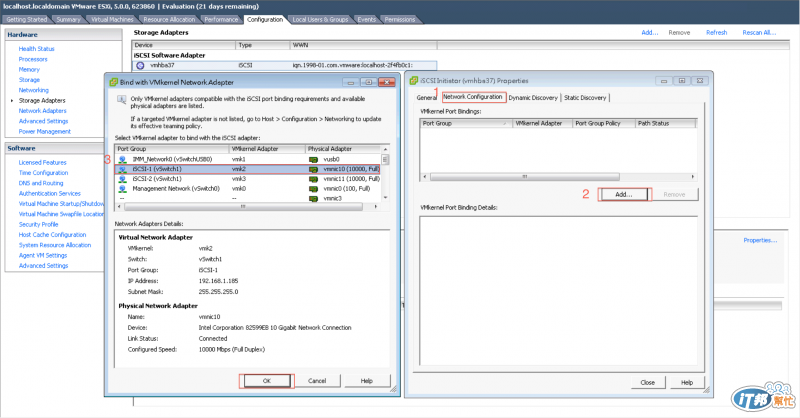The image size is (800, 418).
Task: Click the vusb0 physical adapter icon
Action: click(313, 160)
